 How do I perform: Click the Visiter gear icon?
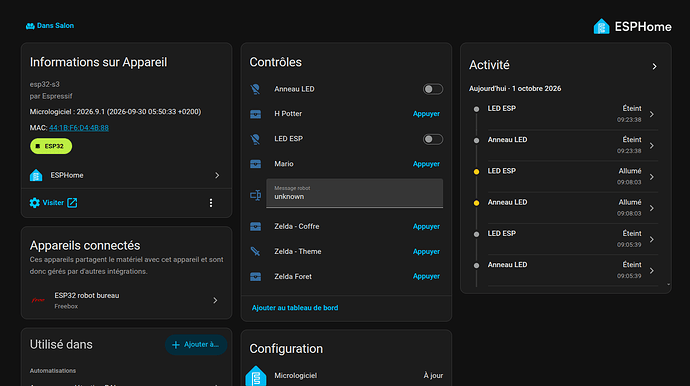pyautogui.click(x=34, y=202)
